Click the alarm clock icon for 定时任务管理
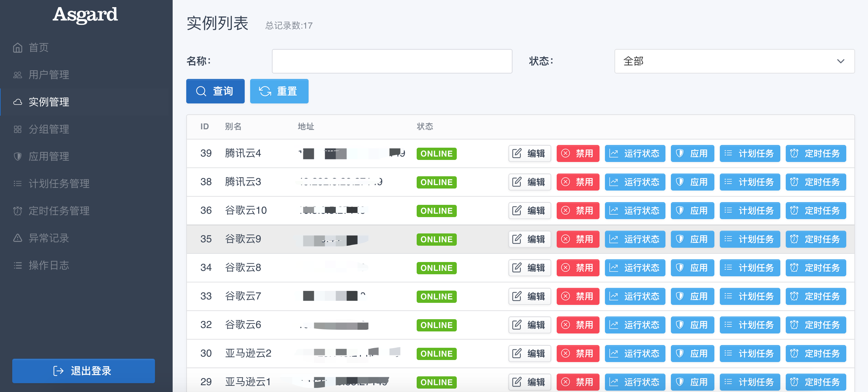The image size is (868, 392). 18,211
